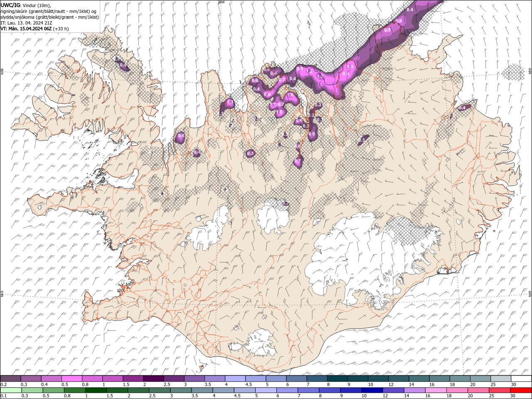Pick the 1.5 purple swatch in the upper legend row

point(133,379)
